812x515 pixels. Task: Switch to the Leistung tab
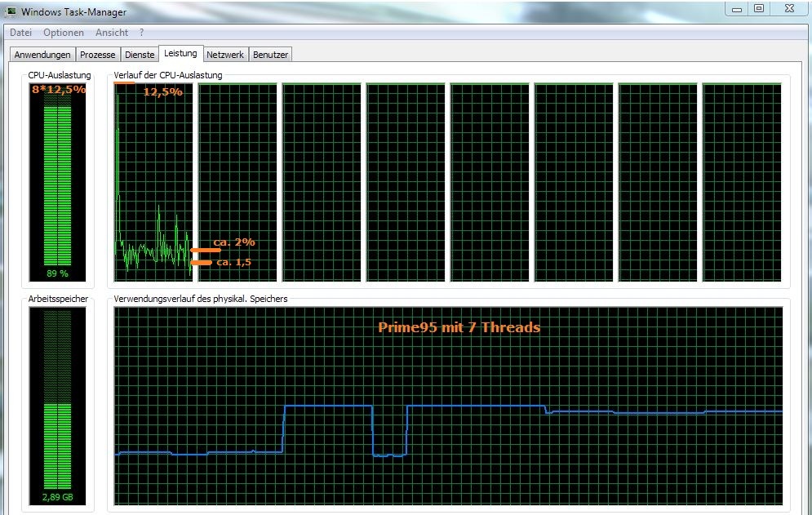[x=180, y=53]
